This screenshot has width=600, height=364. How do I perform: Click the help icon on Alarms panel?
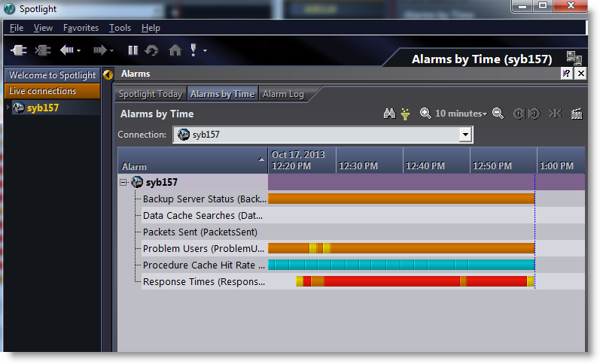[x=566, y=74]
